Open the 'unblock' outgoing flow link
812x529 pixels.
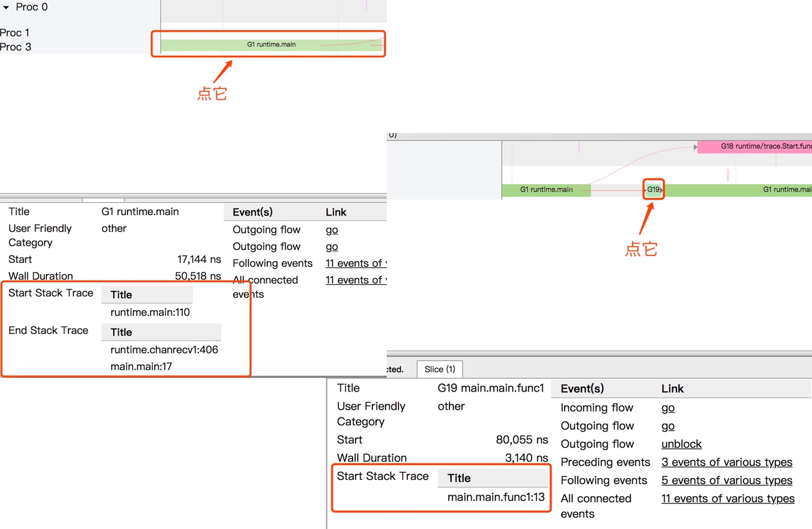point(681,444)
